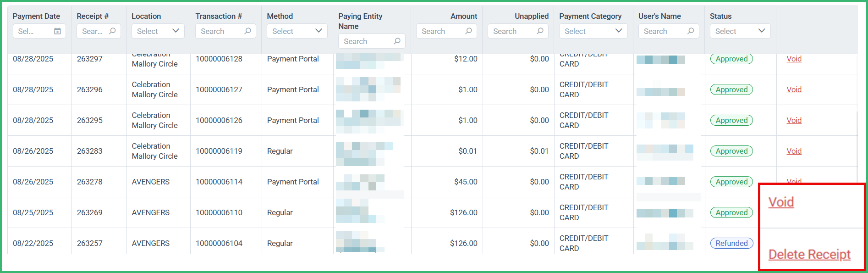Image resolution: width=868 pixels, height=273 pixels.
Task: Click the Amount search magnifier icon
Action: tap(468, 31)
